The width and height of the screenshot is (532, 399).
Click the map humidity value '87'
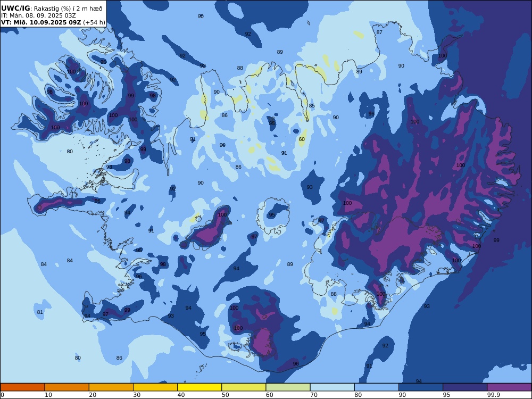point(379,32)
